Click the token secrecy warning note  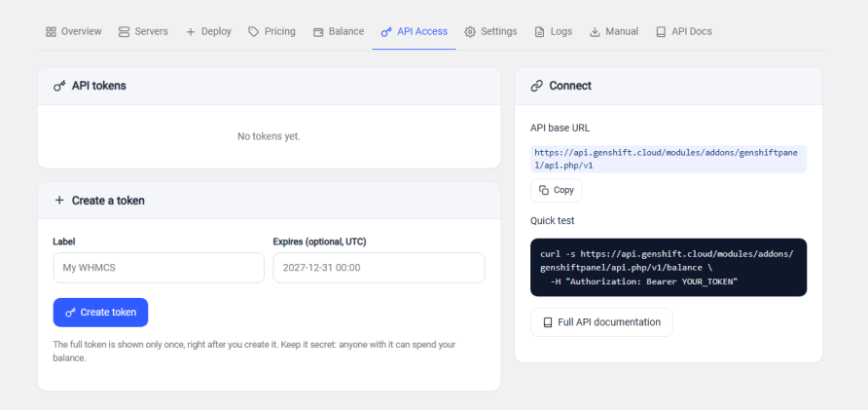tap(254, 352)
